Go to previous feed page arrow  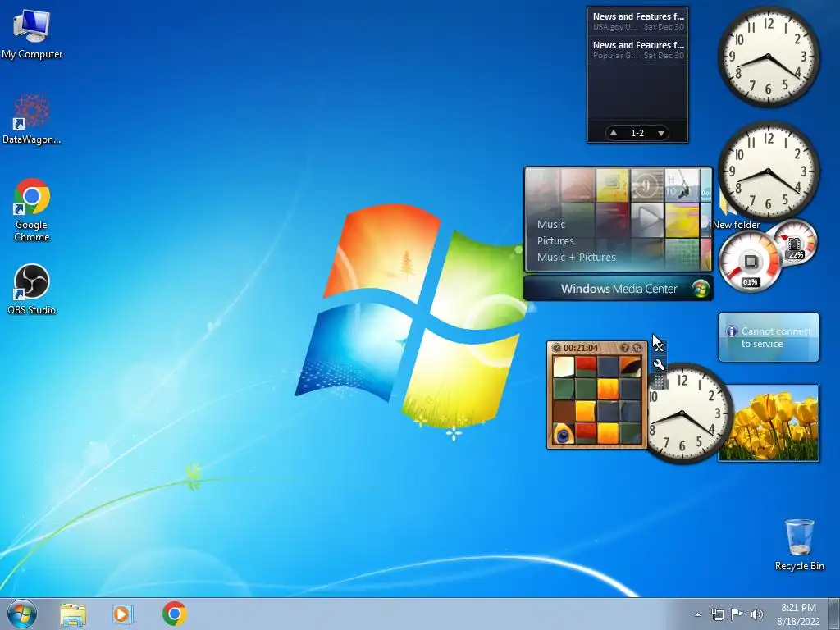point(614,133)
